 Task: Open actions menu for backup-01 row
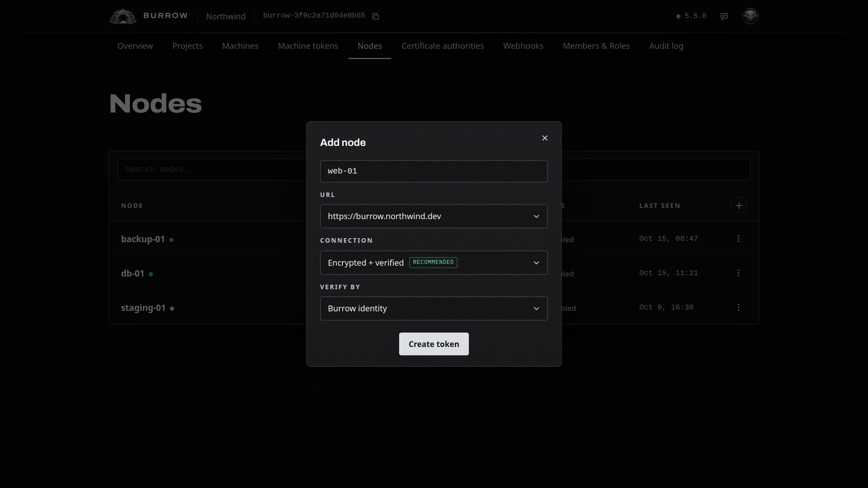point(738,239)
